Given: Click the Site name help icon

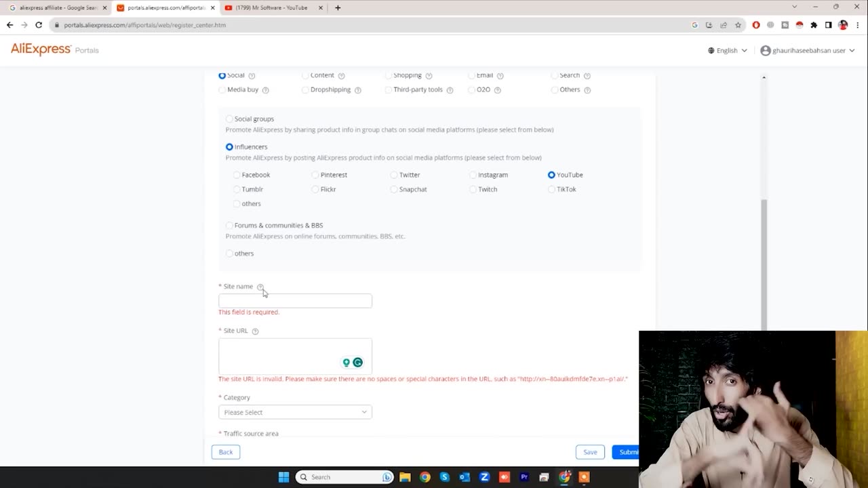Looking at the screenshot, I should point(260,287).
